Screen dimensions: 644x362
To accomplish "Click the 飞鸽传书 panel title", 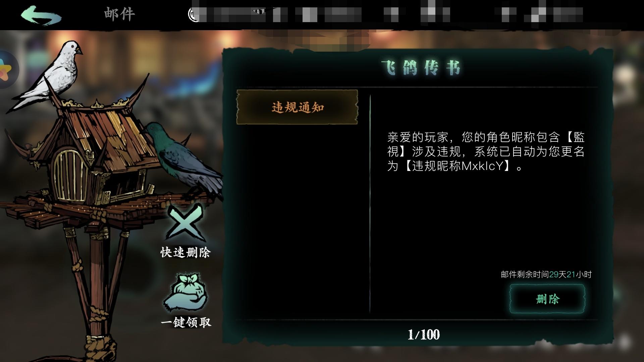I will coord(421,68).
